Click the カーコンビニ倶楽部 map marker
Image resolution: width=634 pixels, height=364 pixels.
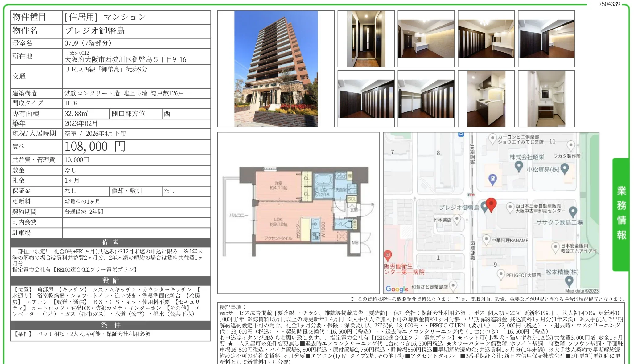point(492,138)
